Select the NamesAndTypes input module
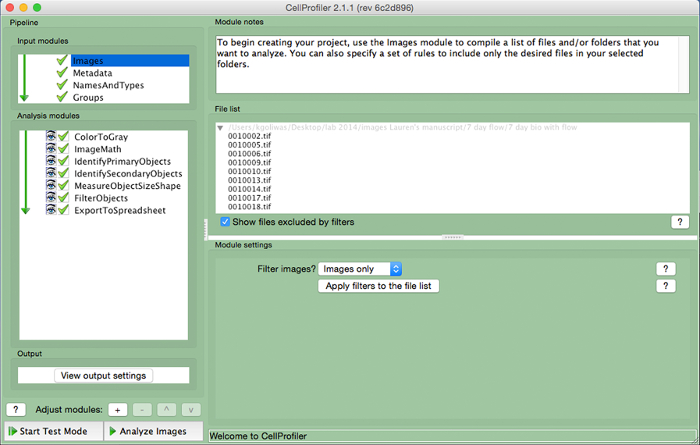 tap(101, 86)
